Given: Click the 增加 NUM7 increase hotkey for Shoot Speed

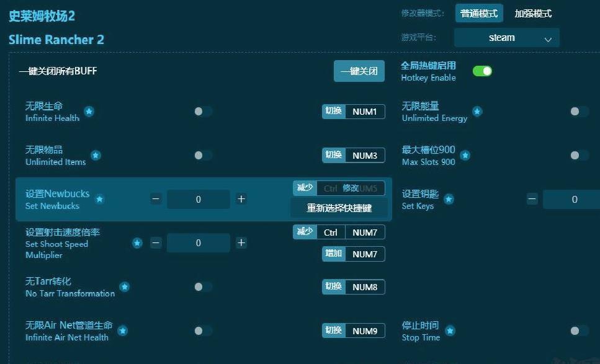Looking at the screenshot, I should 354,254.
